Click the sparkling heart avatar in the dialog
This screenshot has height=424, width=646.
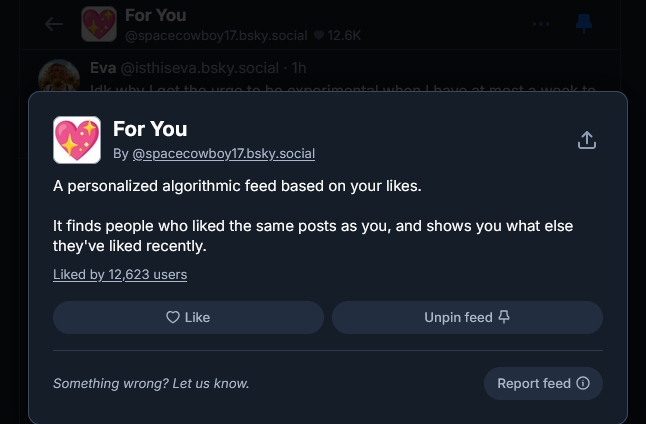tap(77, 140)
